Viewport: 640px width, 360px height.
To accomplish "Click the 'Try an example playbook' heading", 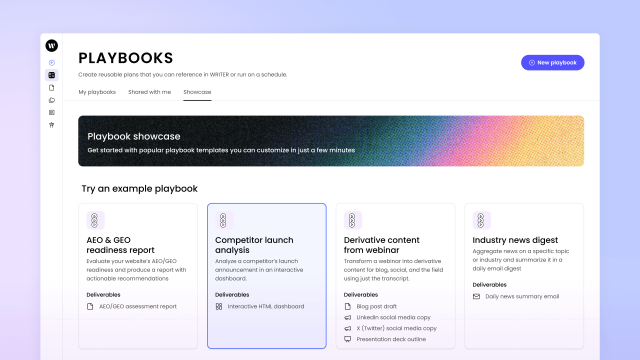I will 139,189.
